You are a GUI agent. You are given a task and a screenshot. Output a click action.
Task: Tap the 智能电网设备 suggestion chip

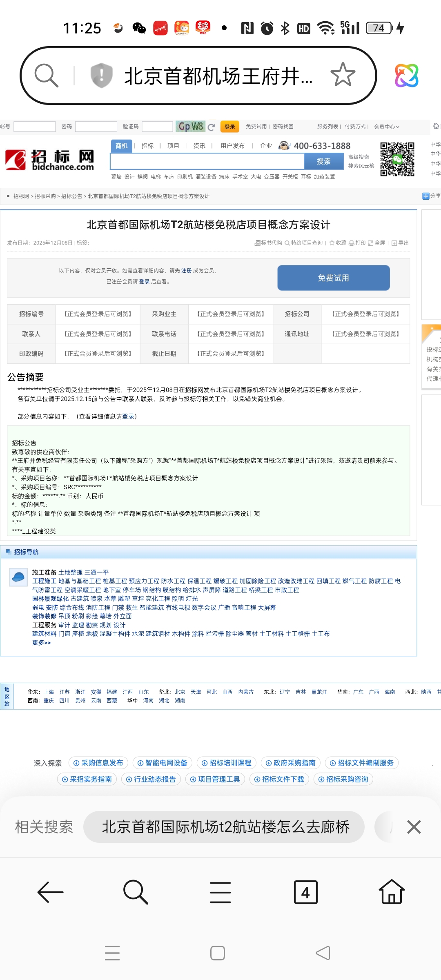pos(162,763)
